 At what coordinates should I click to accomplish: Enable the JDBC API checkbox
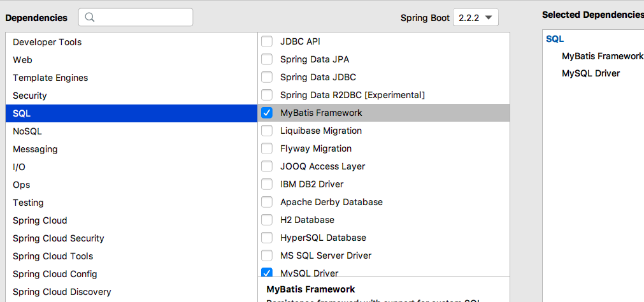click(267, 41)
